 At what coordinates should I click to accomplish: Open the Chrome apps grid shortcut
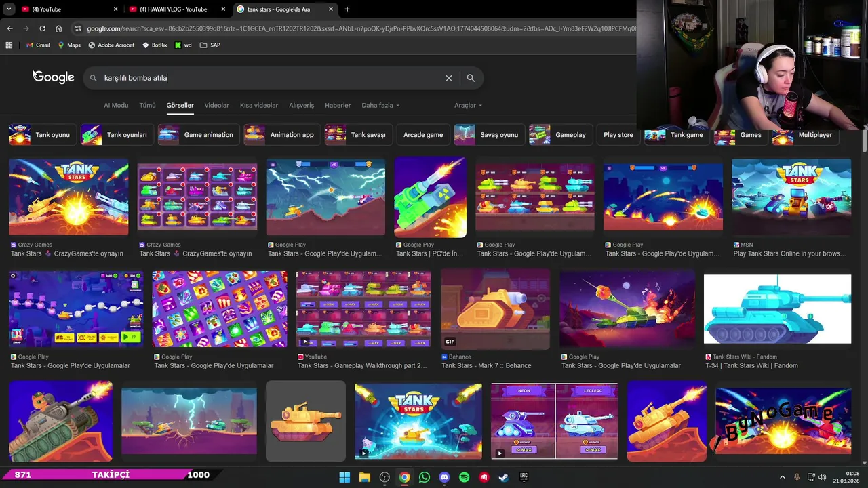click(x=9, y=45)
